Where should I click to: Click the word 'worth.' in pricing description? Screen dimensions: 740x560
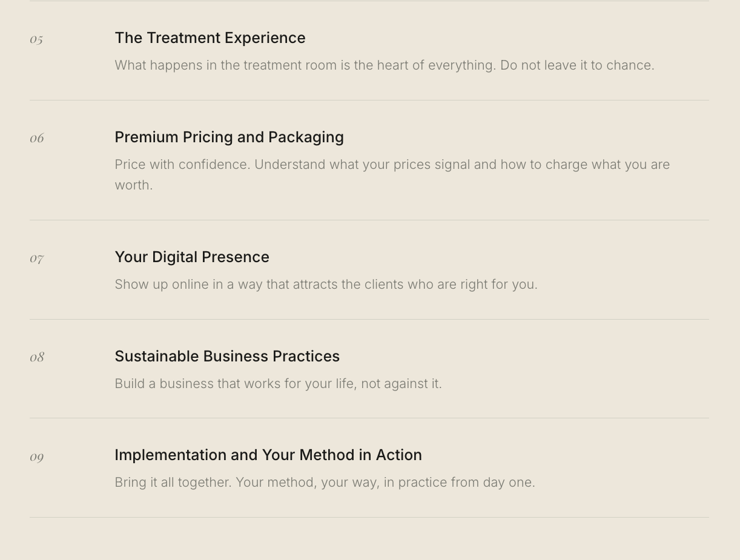point(134,185)
